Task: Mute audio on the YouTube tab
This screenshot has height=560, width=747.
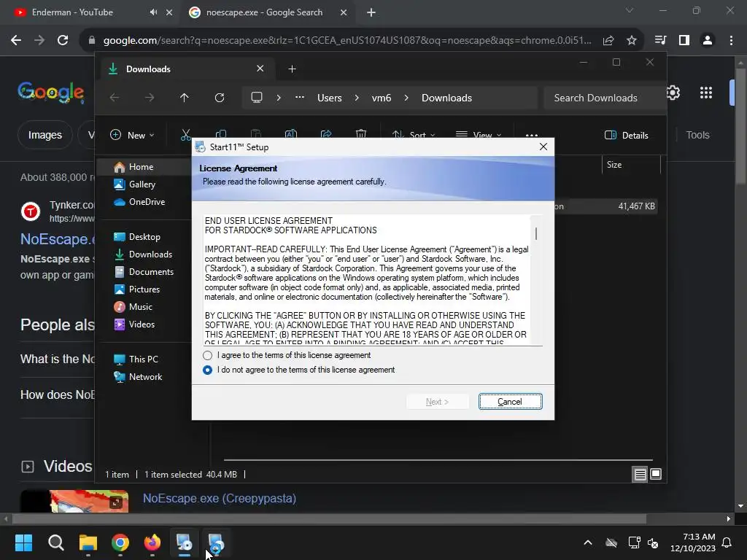Action: 153,12
